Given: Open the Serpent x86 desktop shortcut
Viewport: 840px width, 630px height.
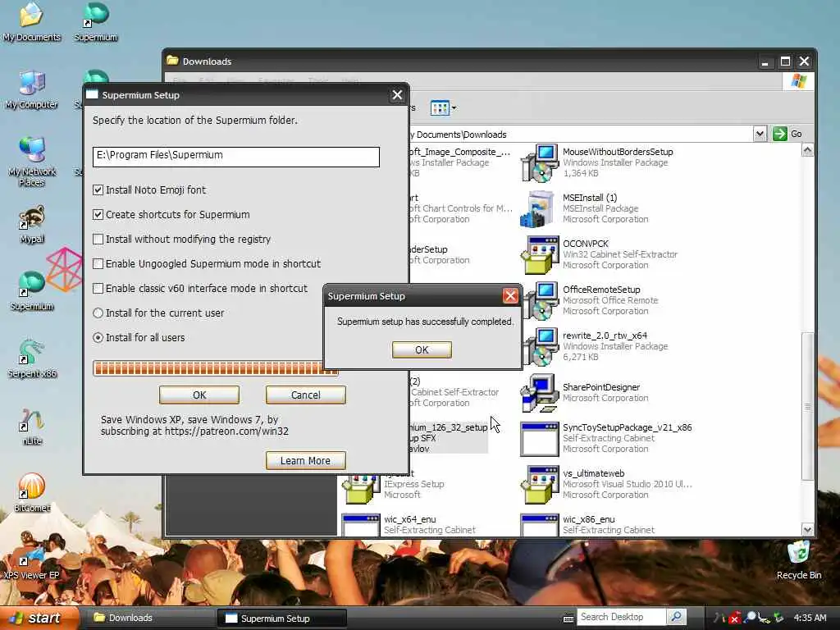Looking at the screenshot, I should 32,358.
